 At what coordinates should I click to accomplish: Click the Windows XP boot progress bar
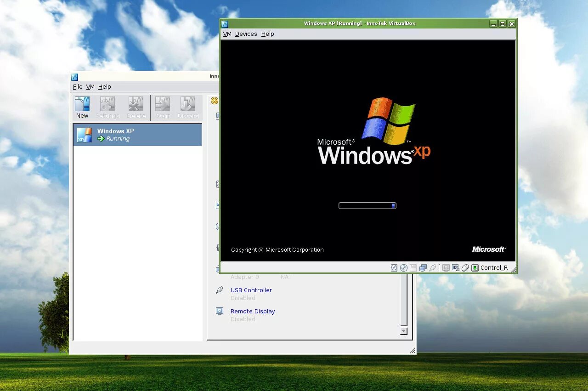click(x=367, y=205)
